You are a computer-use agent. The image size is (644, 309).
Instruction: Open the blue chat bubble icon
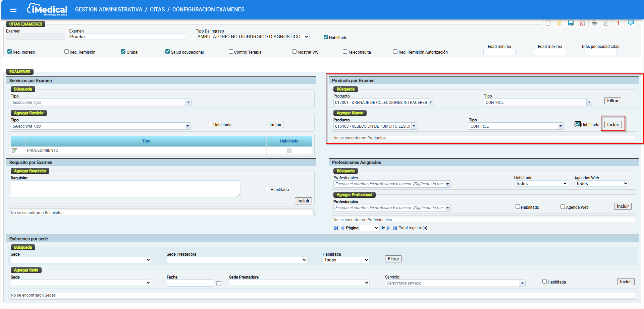tap(631, 23)
